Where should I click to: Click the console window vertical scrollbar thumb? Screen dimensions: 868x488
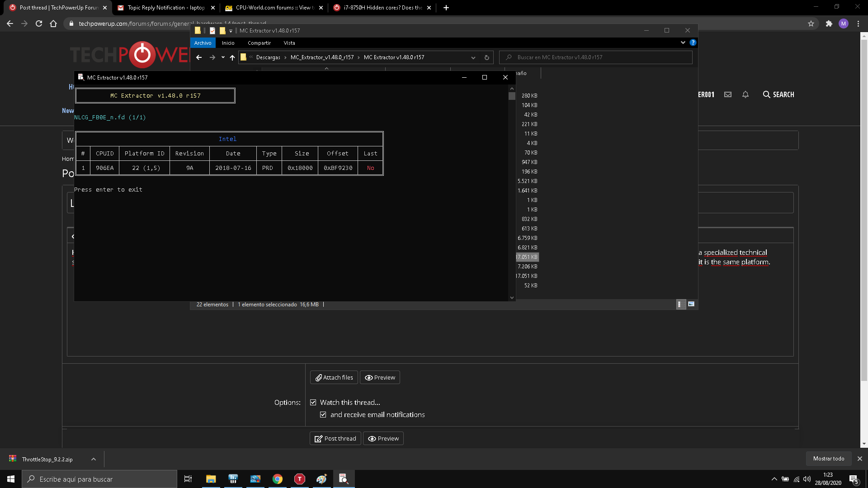tap(512, 96)
